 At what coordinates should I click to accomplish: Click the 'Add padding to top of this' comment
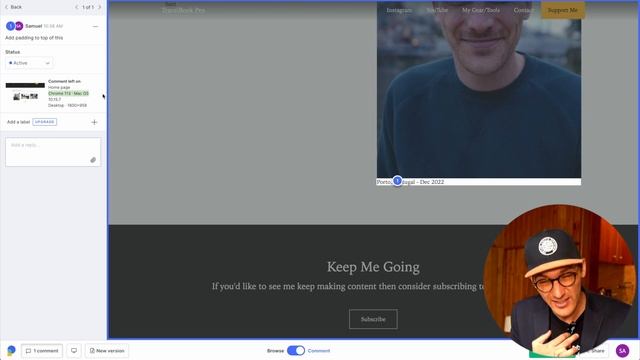tap(34, 38)
